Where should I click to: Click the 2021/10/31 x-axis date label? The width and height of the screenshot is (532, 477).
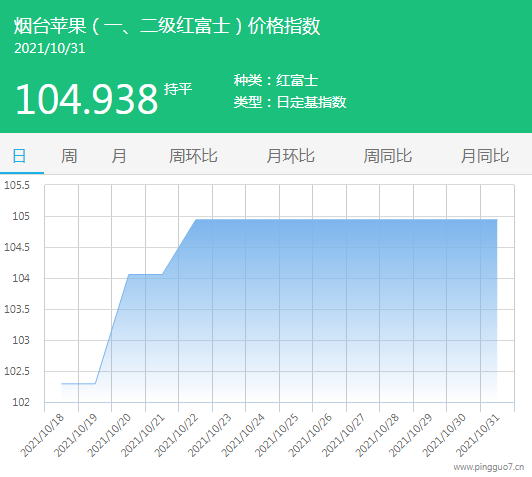(x=478, y=435)
